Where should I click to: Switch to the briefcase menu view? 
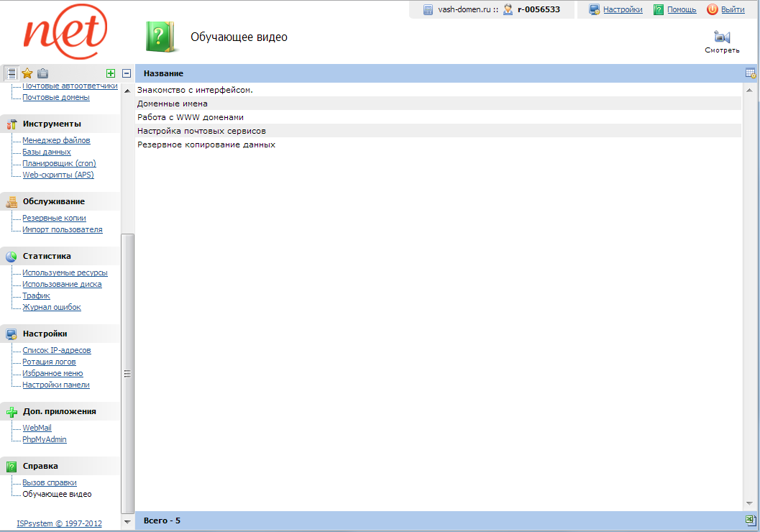[43, 73]
